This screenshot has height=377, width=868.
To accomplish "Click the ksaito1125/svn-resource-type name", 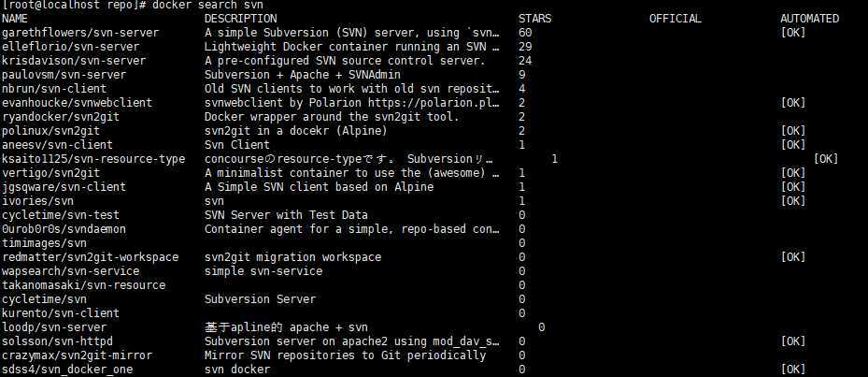I will tap(93, 159).
